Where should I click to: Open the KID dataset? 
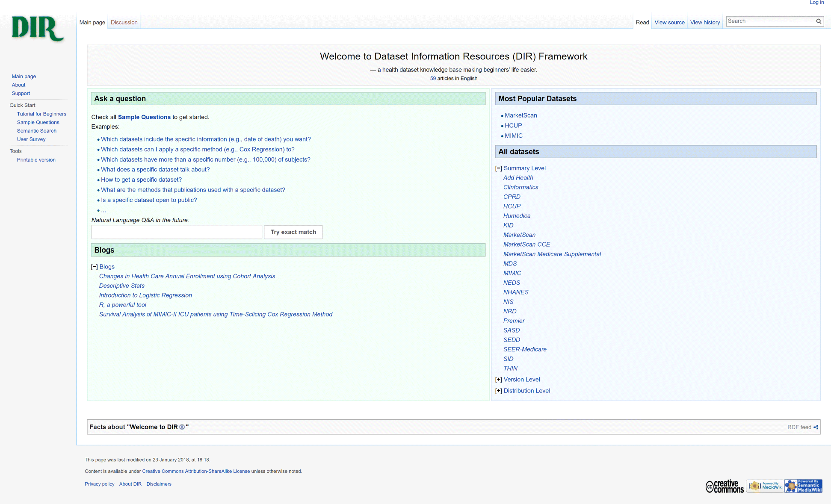[x=508, y=225]
